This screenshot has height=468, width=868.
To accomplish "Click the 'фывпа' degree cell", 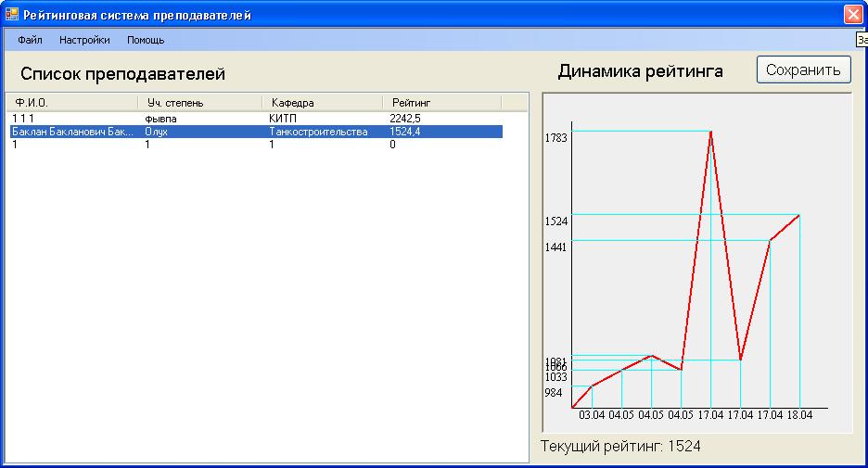I will 160,119.
